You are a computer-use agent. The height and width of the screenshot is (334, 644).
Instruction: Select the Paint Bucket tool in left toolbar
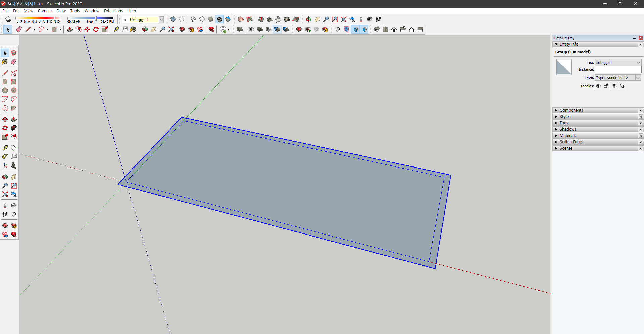click(x=5, y=62)
